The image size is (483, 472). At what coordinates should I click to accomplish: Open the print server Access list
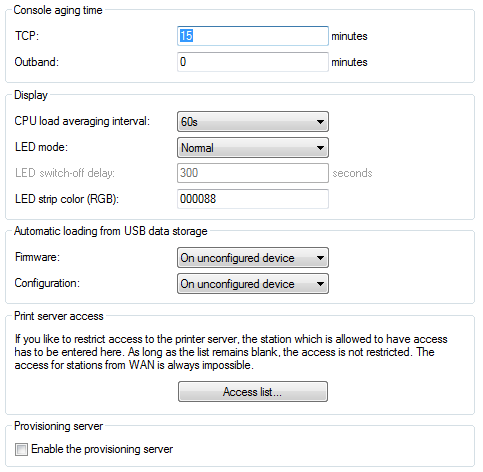(253, 392)
